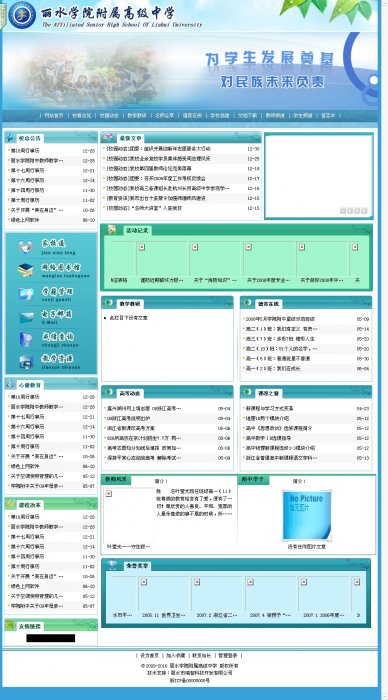Open the 家校通 (jiao xiao tong) sidebar icon
388x700 pixels.
click(25, 246)
